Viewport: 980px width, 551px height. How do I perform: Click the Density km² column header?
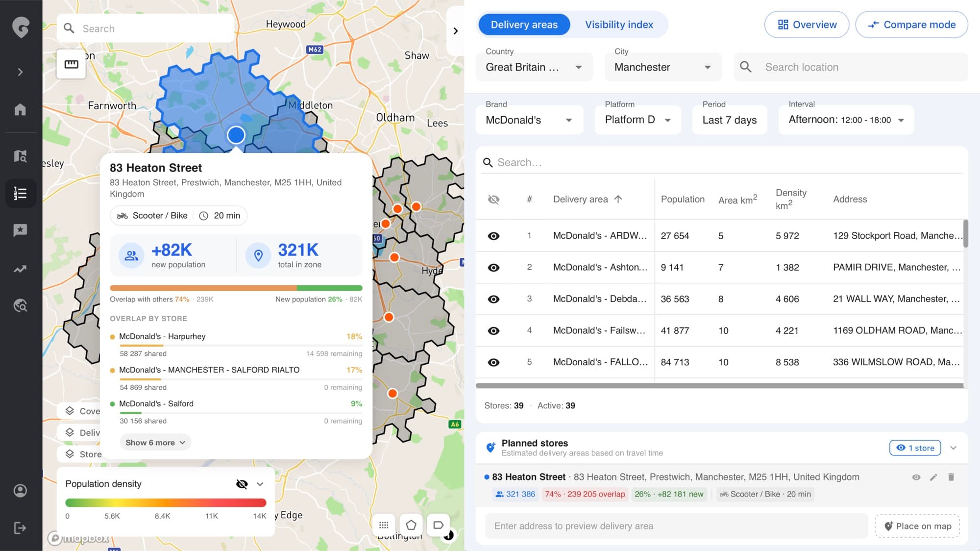click(x=791, y=199)
